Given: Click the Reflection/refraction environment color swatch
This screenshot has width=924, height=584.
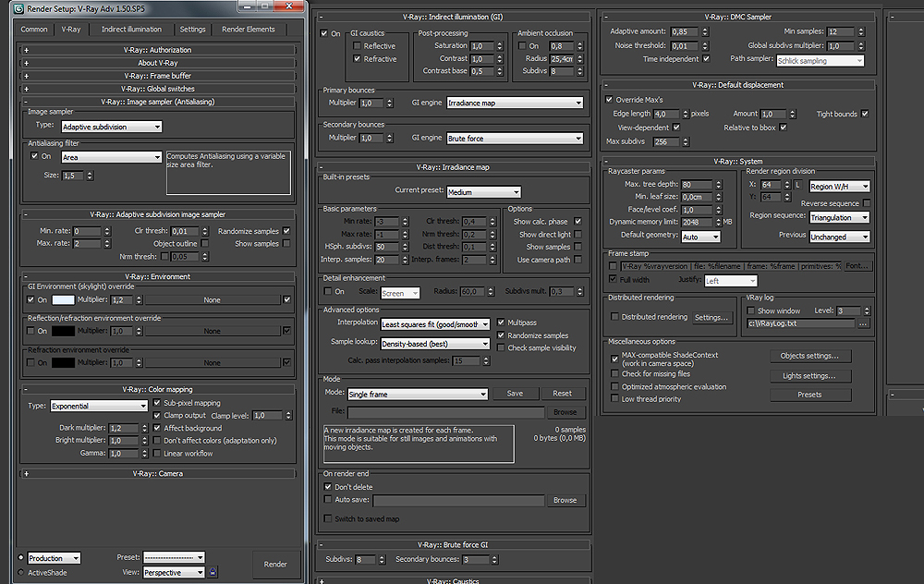Looking at the screenshot, I should tap(63, 331).
